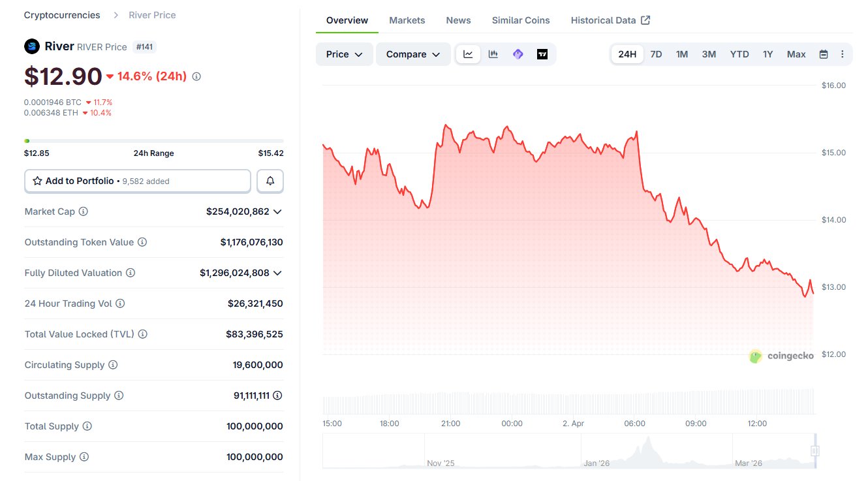This screenshot has width=868, height=481.
Task: Go to the Cryptocurrencies breadcrumb link
Action: click(62, 15)
